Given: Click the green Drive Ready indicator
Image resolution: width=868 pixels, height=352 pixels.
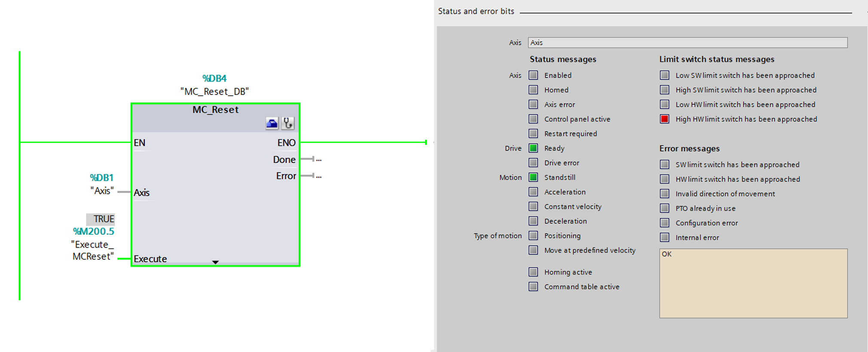Looking at the screenshot, I should (x=533, y=148).
